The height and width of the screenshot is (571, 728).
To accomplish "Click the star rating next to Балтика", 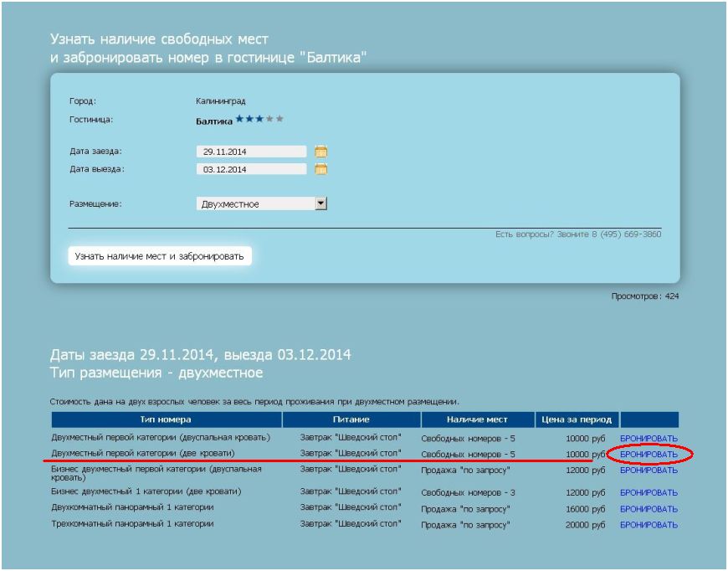I will point(259,120).
